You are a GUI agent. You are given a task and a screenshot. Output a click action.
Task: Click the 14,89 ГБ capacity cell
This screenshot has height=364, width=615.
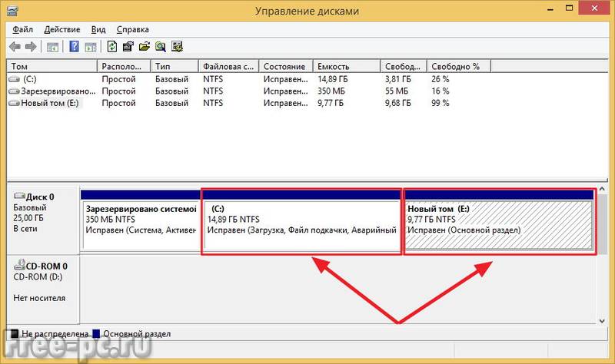coord(333,79)
